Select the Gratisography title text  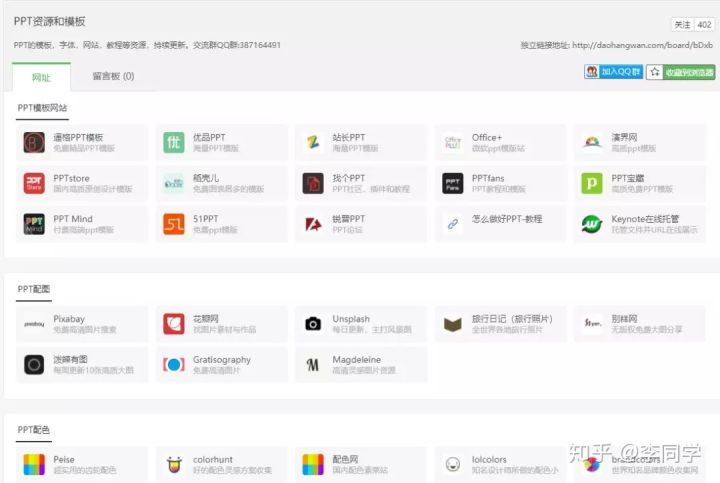coord(222,359)
